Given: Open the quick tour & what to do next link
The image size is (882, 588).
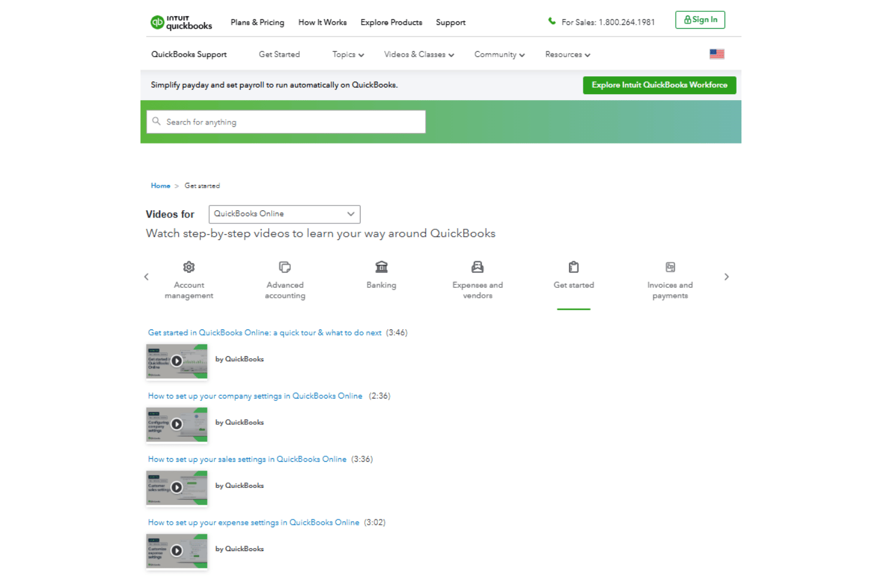Looking at the screenshot, I should (265, 333).
